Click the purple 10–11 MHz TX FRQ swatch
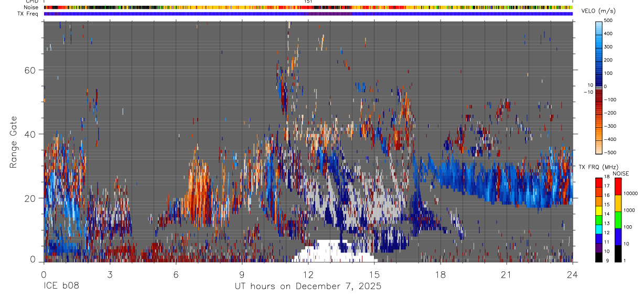Image resolution: width=644 pixels, height=297 pixels. pos(599,247)
